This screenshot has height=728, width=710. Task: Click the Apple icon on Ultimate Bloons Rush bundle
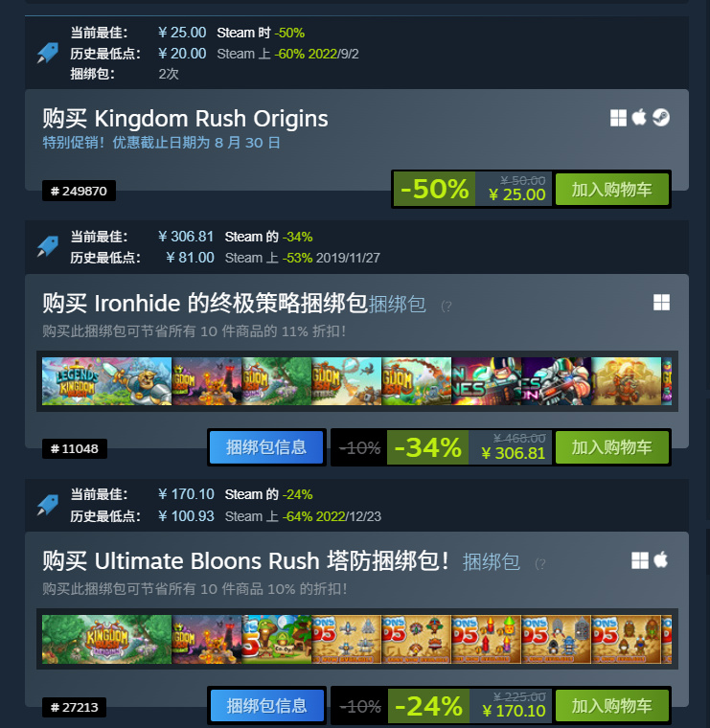click(660, 560)
